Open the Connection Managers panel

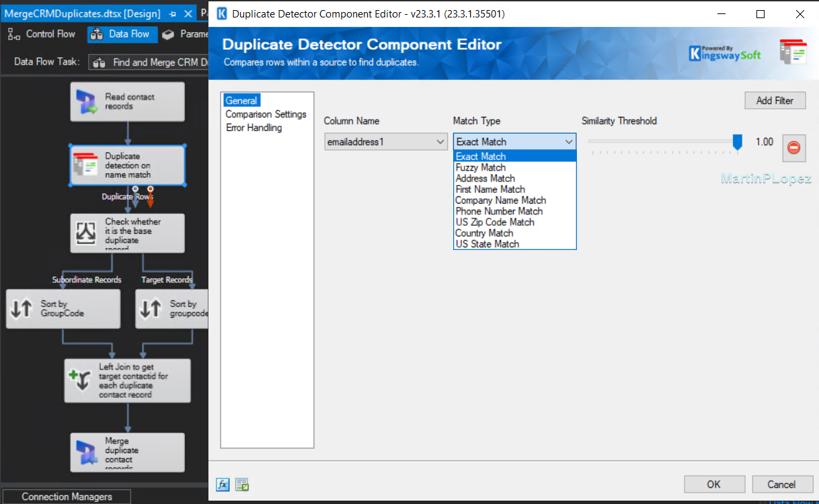67,497
